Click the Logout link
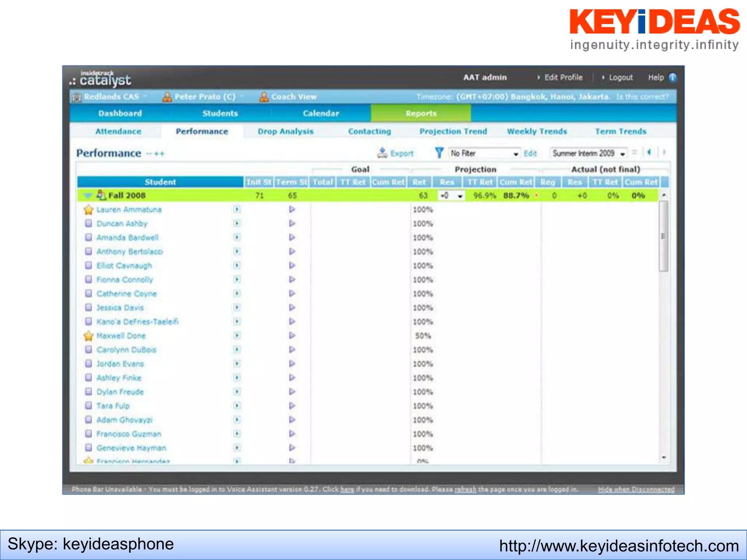The image size is (747, 560). click(621, 77)
